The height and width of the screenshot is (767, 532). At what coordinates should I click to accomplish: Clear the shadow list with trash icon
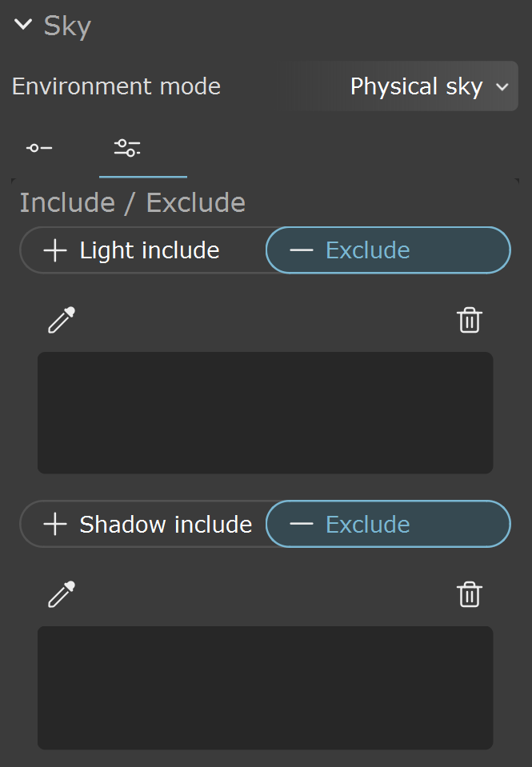coord(470,593)
